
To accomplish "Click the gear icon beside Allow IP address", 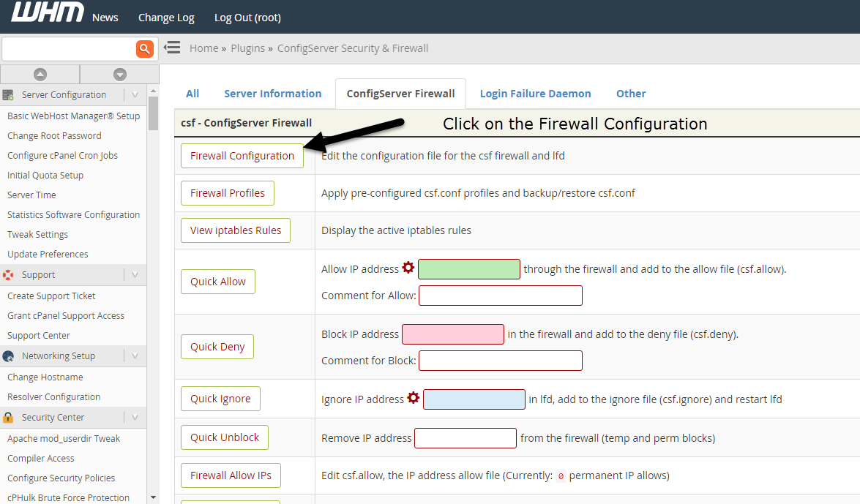I will pyautogui.click(x=408, y=268).
